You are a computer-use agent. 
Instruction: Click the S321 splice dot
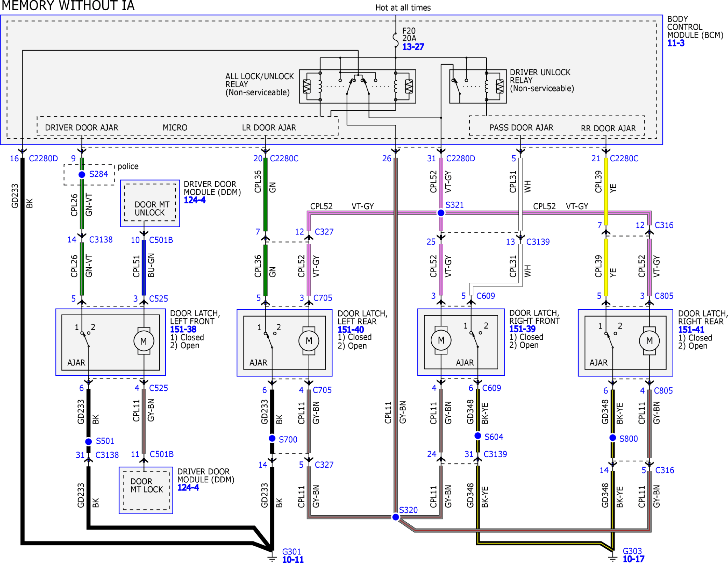[x=441, y=213]
